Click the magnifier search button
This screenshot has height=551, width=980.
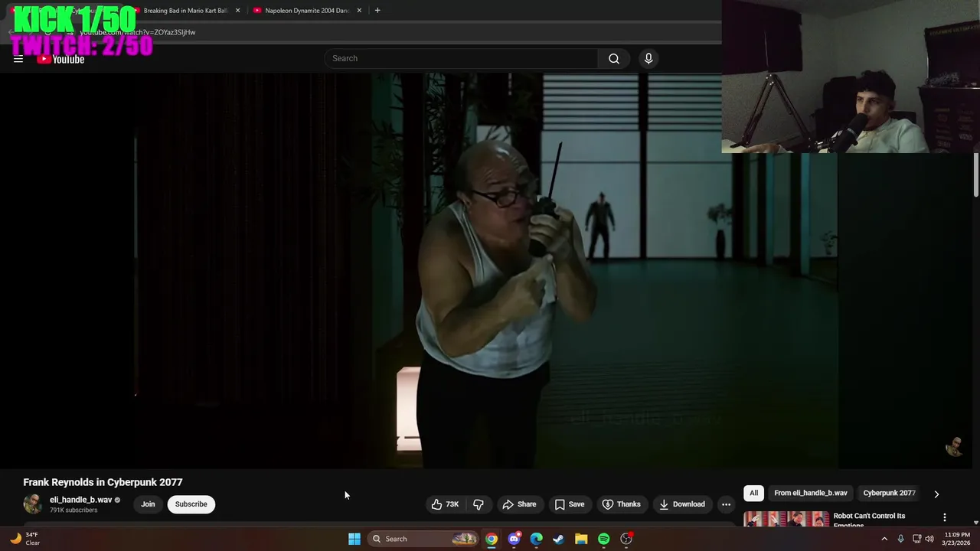click(x=614, y=59)
